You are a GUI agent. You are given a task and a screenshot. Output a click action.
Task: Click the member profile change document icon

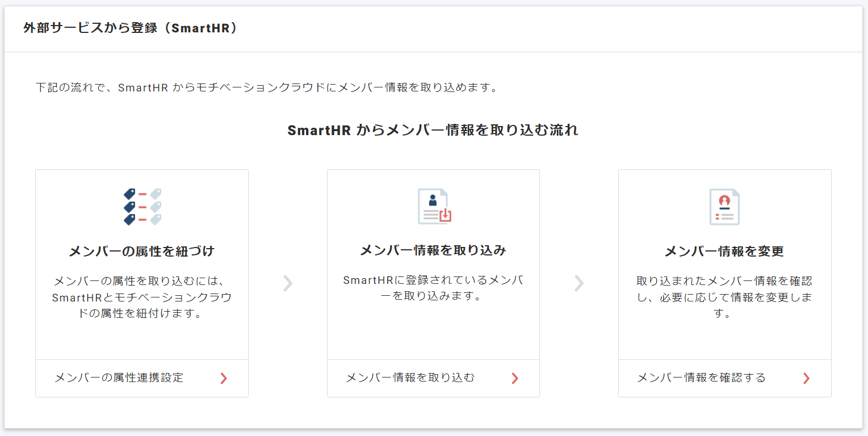(x=724, y=206)
